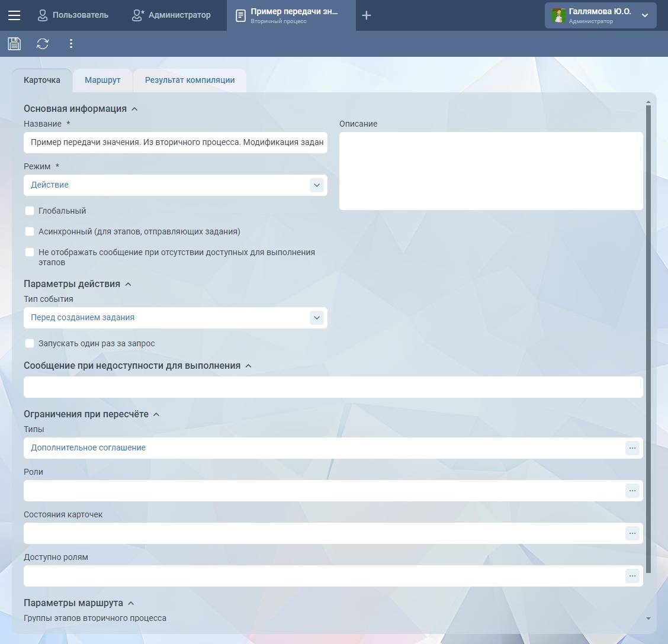Enable the Глобальный checkbox
668x644 pixels.
coord(30,211)
